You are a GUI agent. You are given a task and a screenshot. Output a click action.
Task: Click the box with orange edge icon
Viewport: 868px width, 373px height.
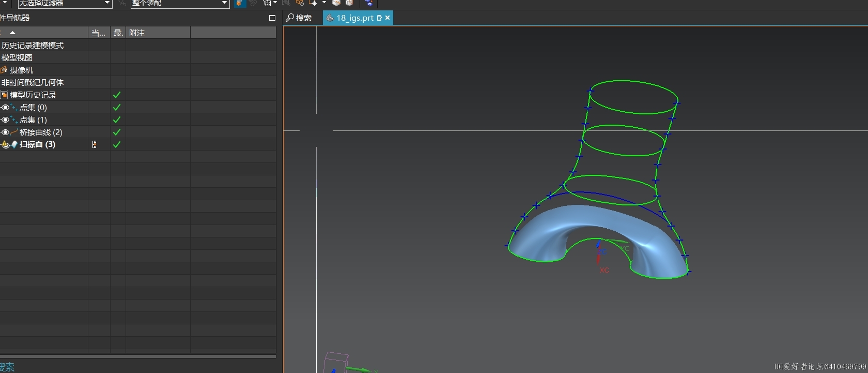[349, 3]
